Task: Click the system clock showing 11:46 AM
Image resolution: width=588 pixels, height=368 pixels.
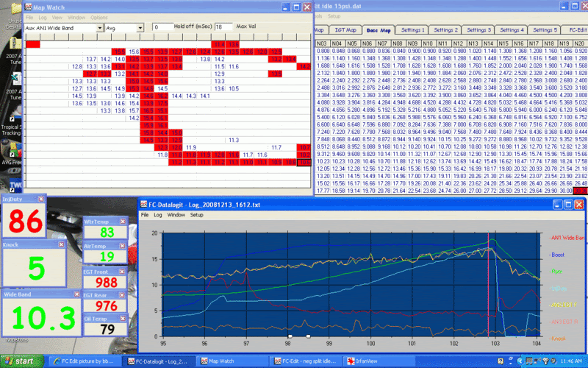Action: [x=571, y=361]
